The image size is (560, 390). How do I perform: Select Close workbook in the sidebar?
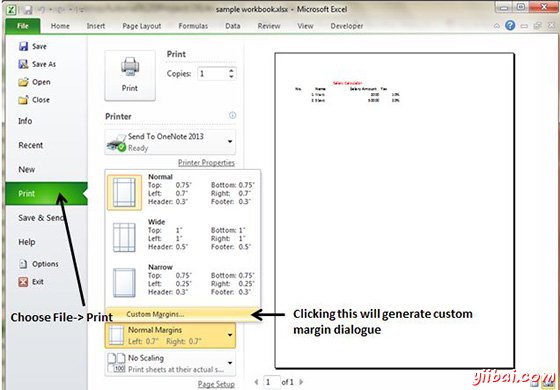point(34,100)
